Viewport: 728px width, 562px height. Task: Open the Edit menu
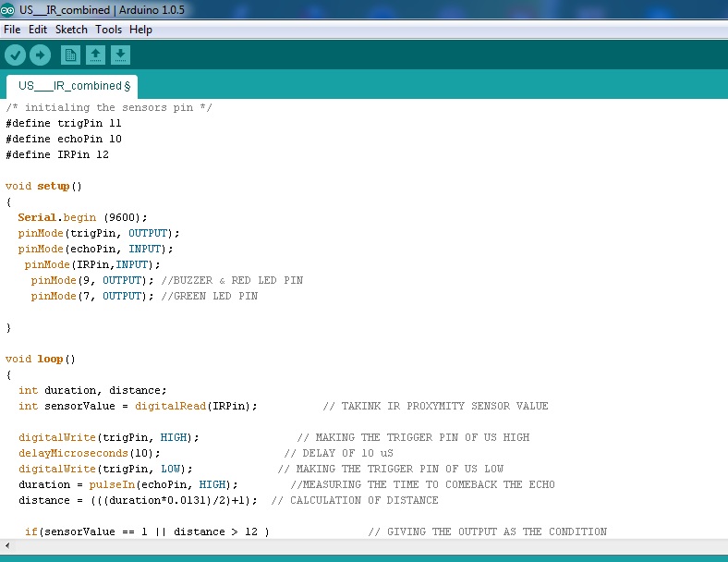click(x=38, y=30)
